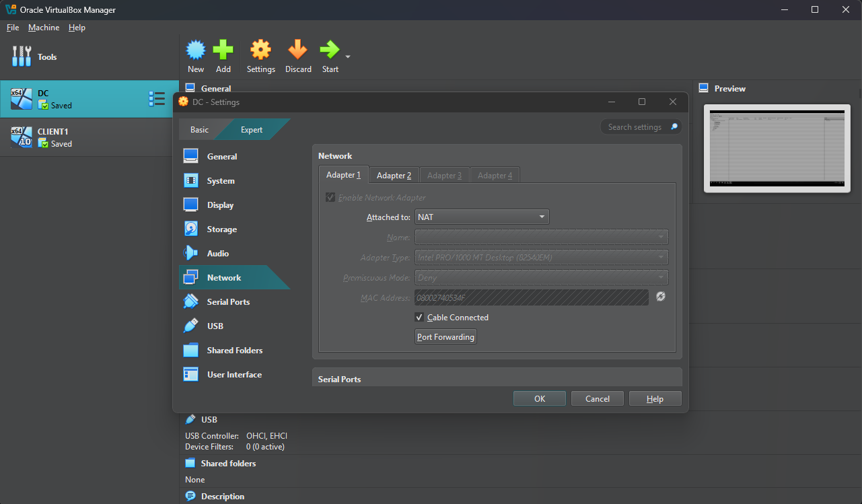Image resolution: width=862 pixels, height=504 pixels.
Task: Open the Tools entry in sidebar
Action: click(x=89, y=57)
